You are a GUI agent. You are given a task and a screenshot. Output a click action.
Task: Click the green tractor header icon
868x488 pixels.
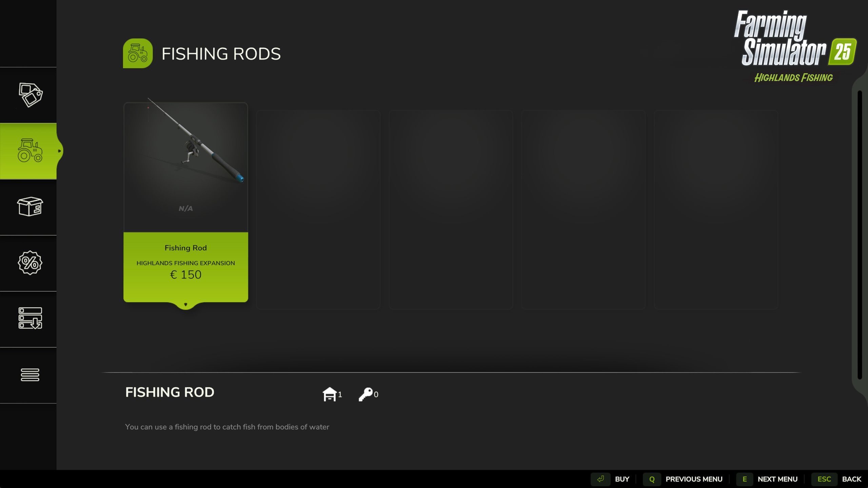point(138,54)
